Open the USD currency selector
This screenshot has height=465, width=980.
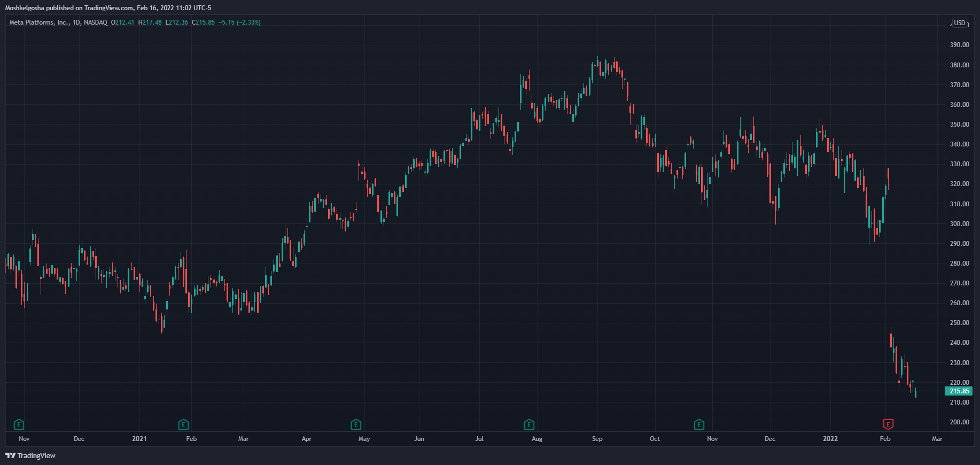point(960,23)
